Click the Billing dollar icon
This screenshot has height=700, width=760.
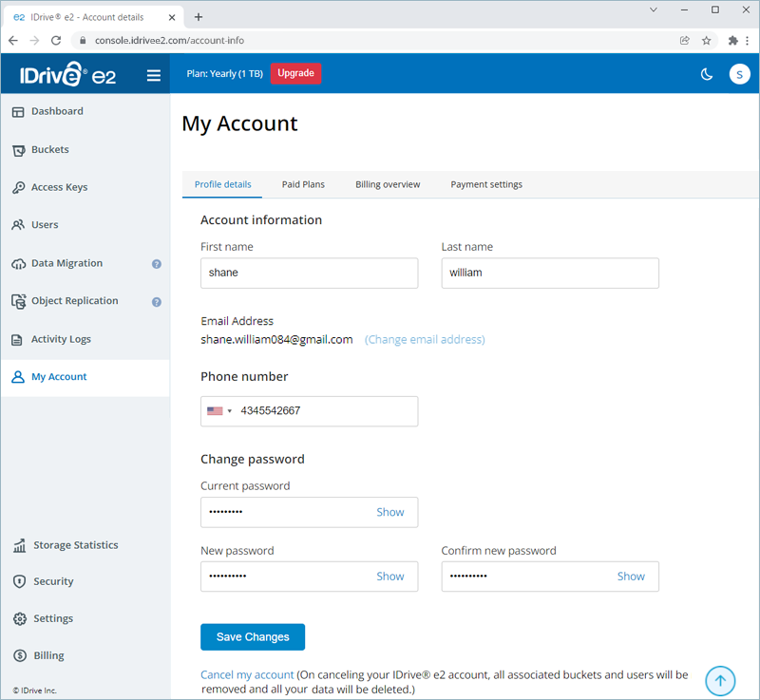coord(20,655)
